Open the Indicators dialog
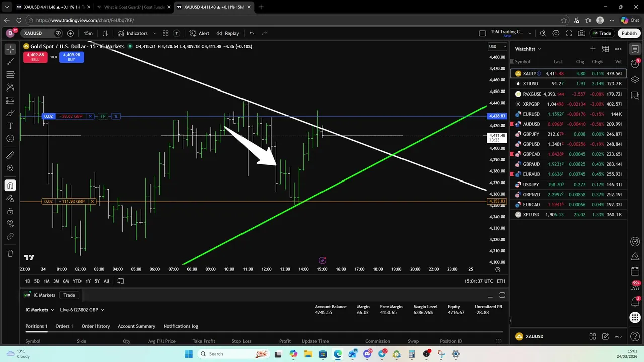Image resolution: width=644 pixels, height=362 pixels. [x=133, y=33]
